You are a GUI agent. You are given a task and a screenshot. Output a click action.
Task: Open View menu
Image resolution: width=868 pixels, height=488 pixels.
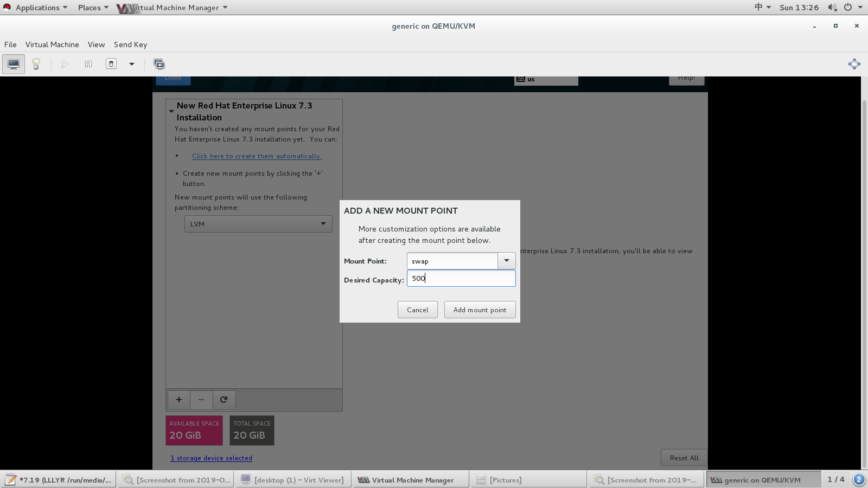pyautogui.click(x=96, y=44)
